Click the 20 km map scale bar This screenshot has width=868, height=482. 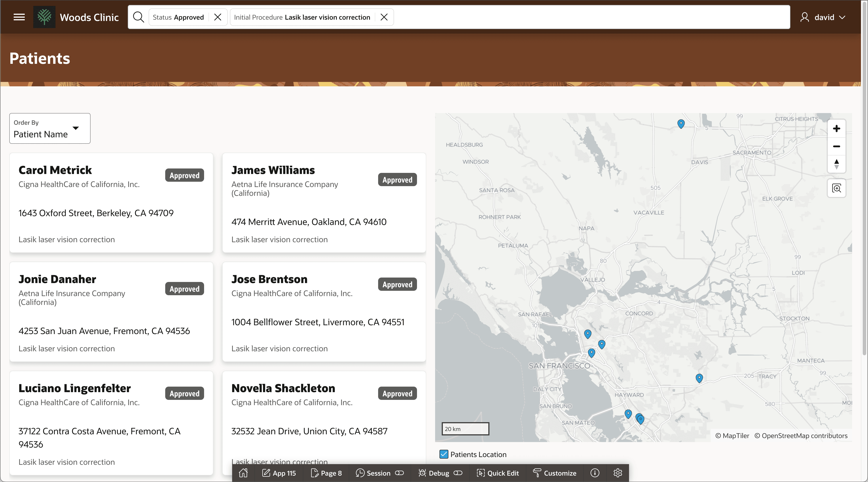pyautogui.click(x=465, y=429)
